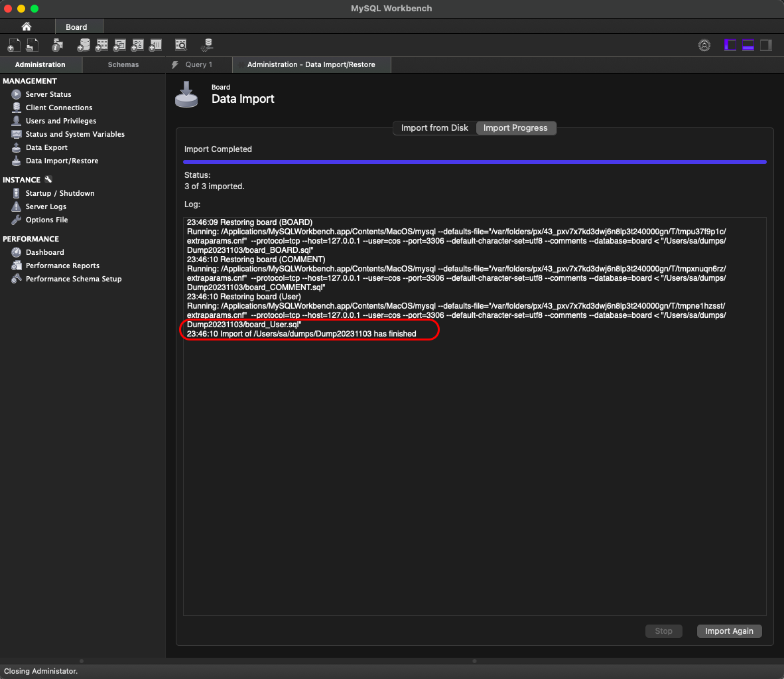Click 'Restoring board (User)' log line
Viewport: 784px width, 679px height.
pos(244,297)
